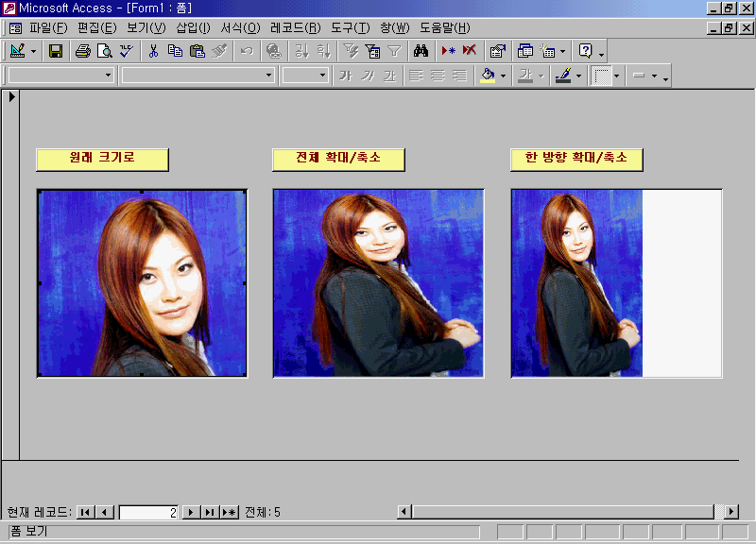Open the Object name combo box
The image size is (756, 544).
coord(60,76)
